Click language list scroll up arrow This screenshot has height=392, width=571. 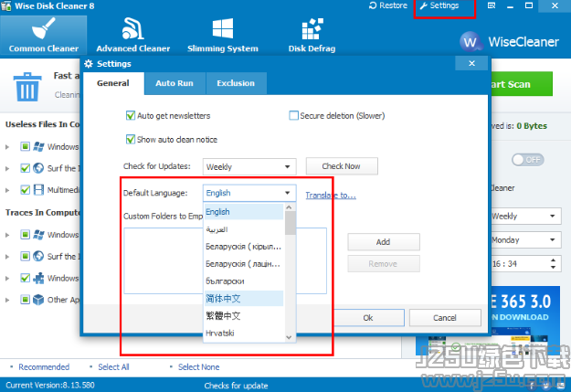click(x=290, y=207)
